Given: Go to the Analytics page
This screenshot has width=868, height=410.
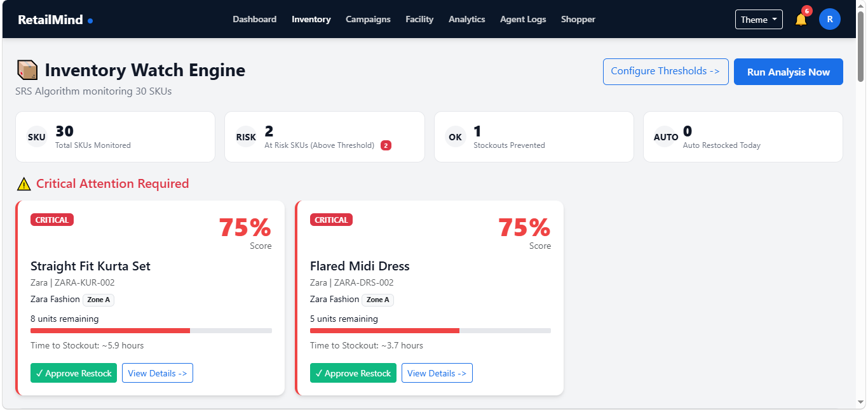Looking at the screenshot, I should coord(467,20).
